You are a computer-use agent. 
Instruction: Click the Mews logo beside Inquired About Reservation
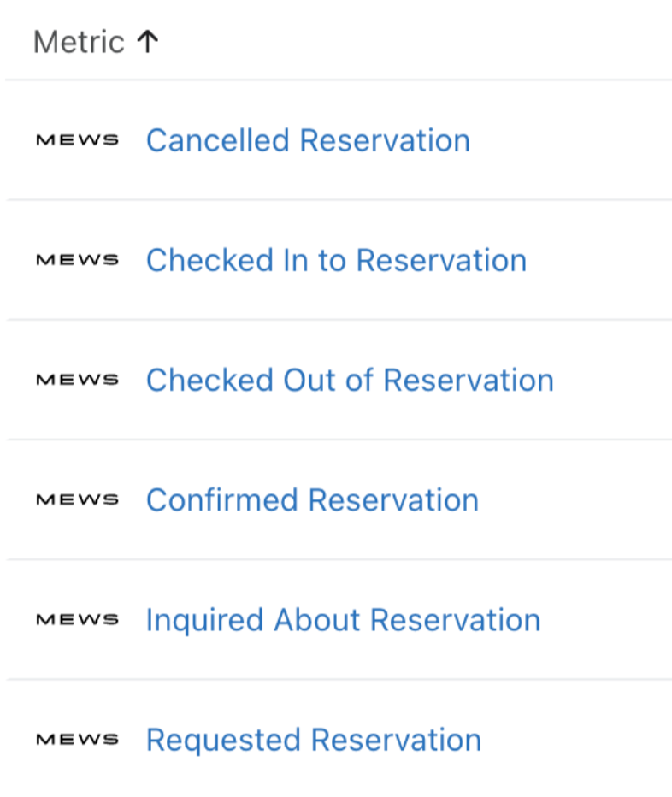pyautogui.click(x=77, y=619)
